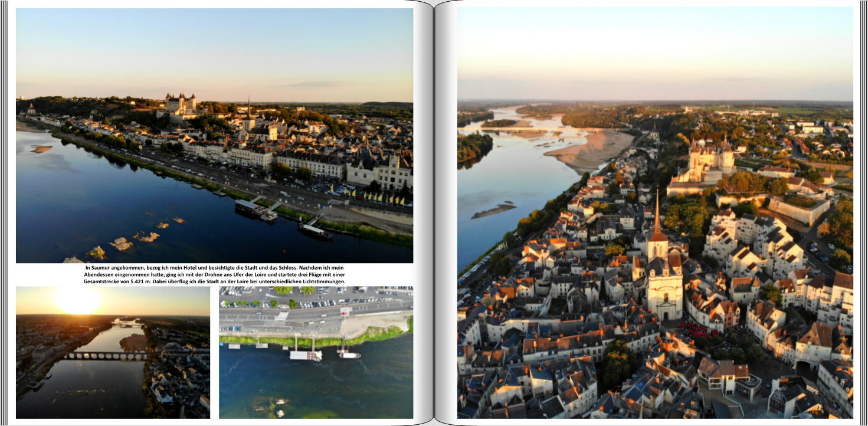Flip to previous page via left page edge
The width and height of the screenshot is (868, 426).
[x=4, y=213]
